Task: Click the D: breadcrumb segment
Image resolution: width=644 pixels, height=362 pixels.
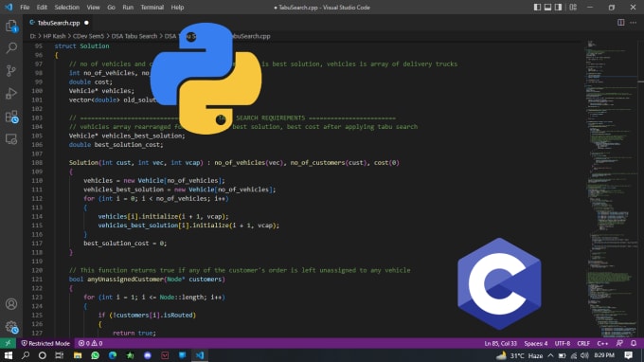Action: [32, 36]
